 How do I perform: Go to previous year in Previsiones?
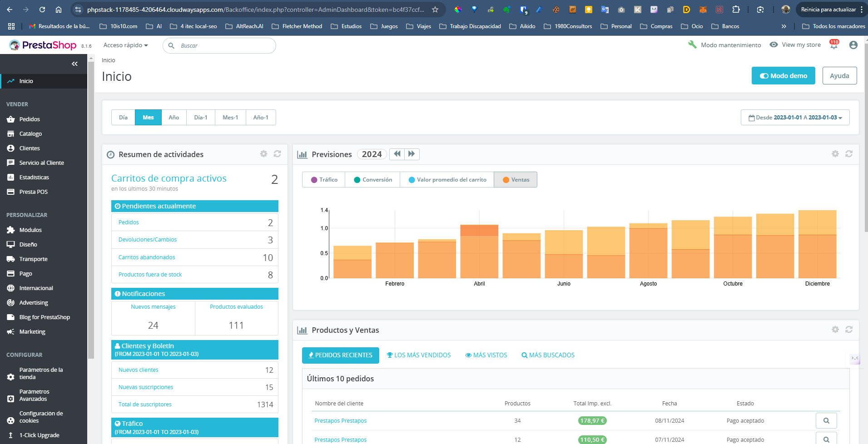point(397,154)
